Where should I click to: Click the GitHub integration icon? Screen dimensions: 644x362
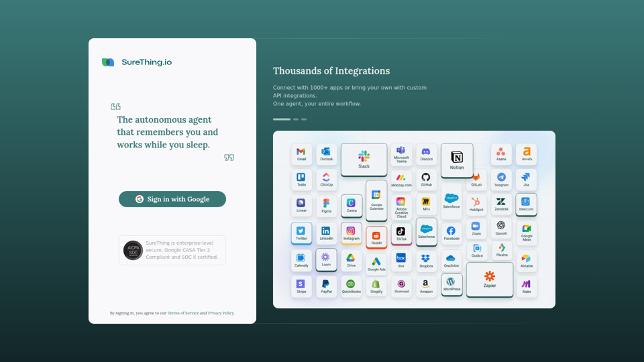pos(426,180)
